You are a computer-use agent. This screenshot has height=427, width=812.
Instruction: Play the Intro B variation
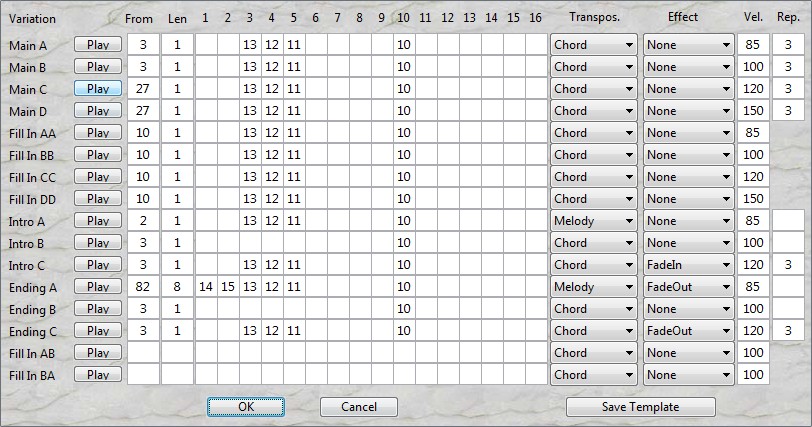[x=98, y=242]
